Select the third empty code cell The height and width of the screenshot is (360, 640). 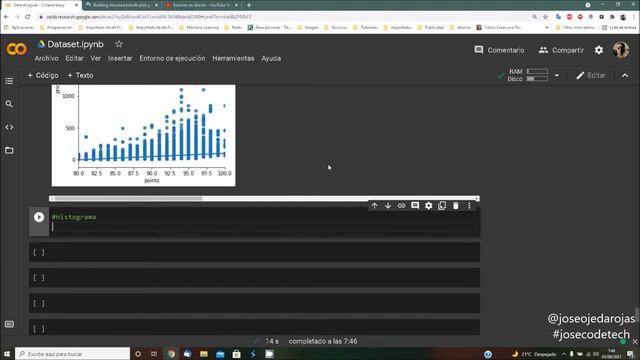[254, 303]
